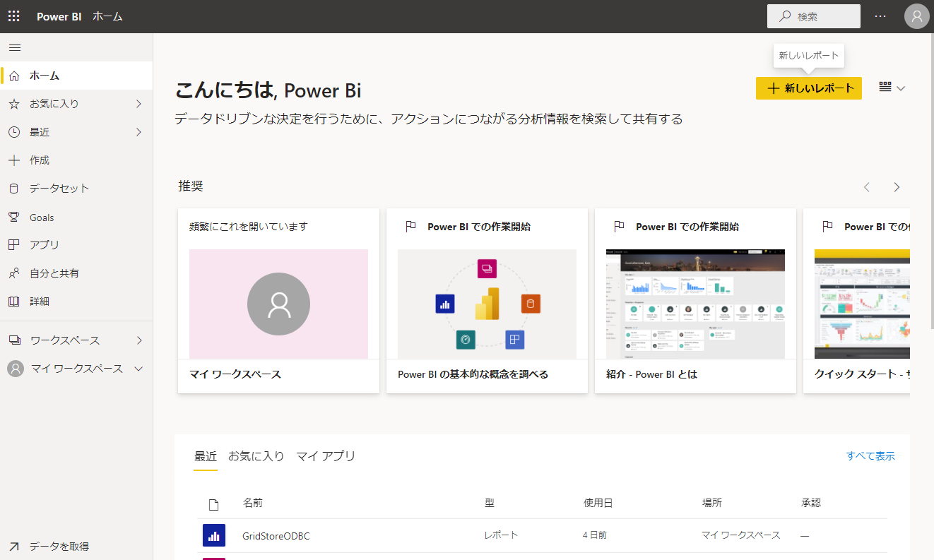Switch to the お気に入り tab
The image size is (934, 560).
coord(256,456)
